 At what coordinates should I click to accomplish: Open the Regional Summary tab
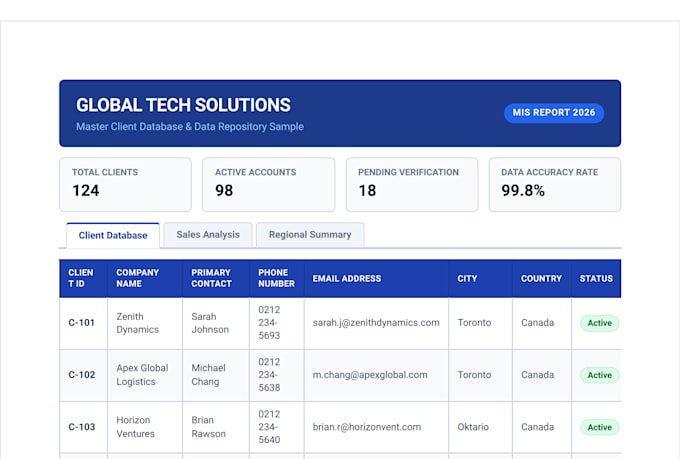coord(310,235)
